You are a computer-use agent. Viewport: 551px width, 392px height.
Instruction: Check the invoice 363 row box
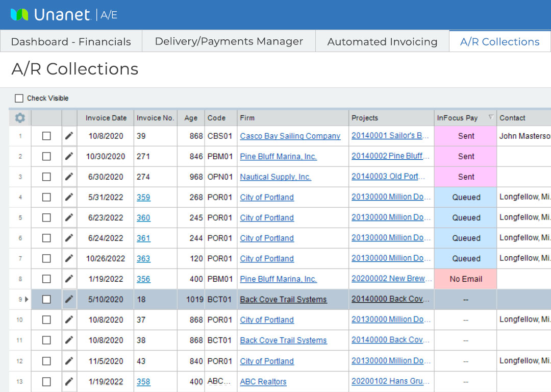tap(46, 258)
